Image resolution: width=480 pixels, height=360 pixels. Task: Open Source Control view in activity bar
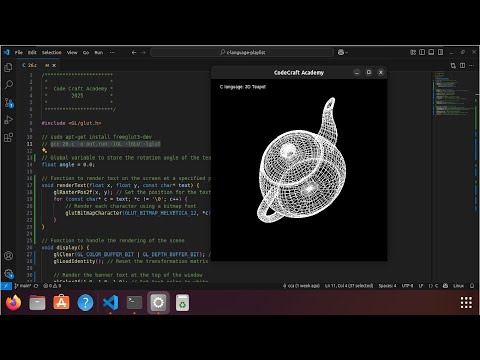tap(9, 102)
